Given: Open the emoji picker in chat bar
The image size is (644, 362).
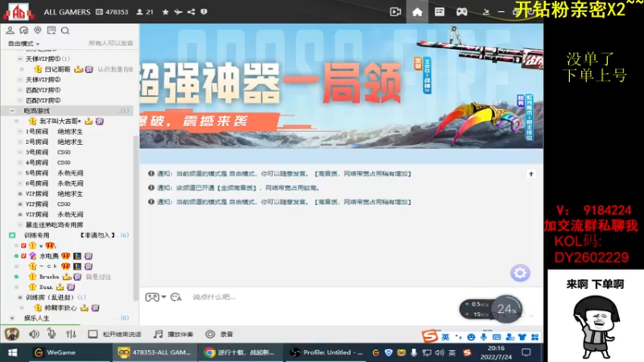Looking at the screenshot, I should pos(175,297).
